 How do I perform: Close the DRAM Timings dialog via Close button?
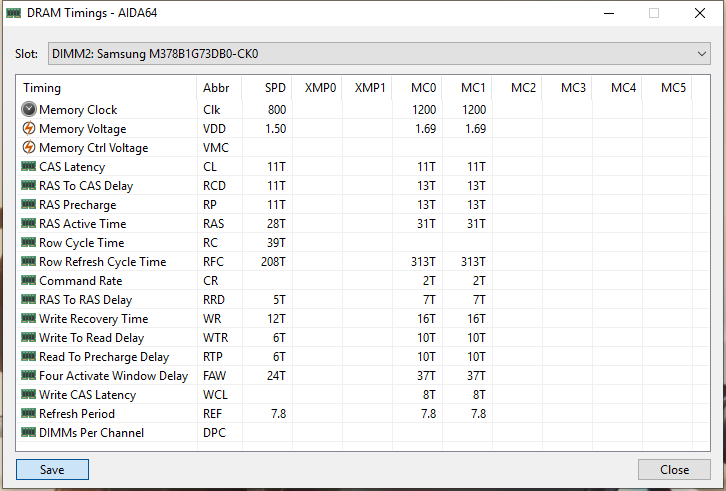pos(674,470)
